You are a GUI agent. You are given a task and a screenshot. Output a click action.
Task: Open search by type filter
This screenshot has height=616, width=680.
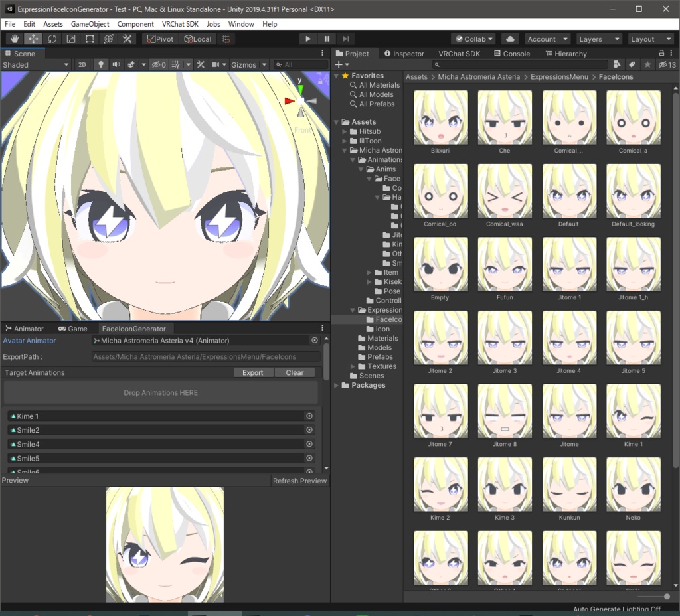coord(617,64)
